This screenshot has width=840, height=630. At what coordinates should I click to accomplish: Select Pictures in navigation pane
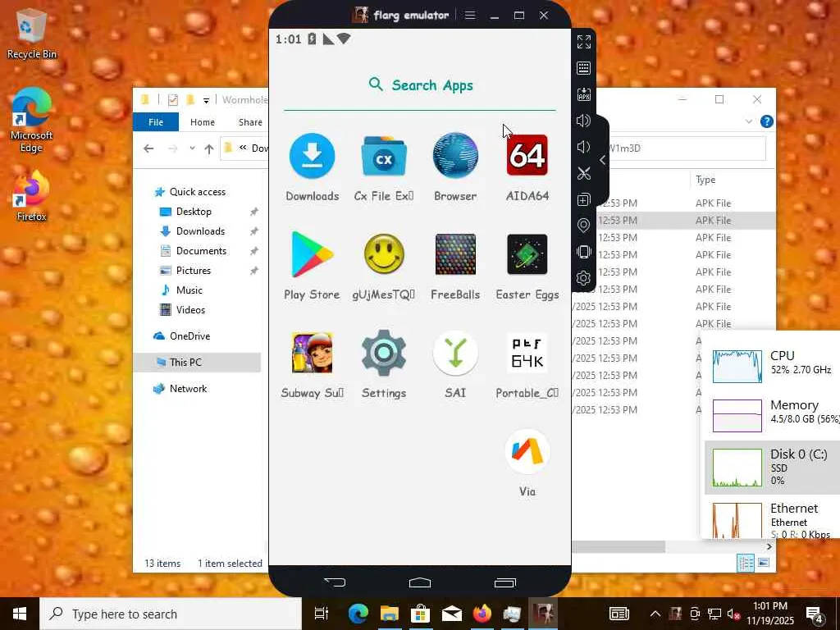coord(194,271)
